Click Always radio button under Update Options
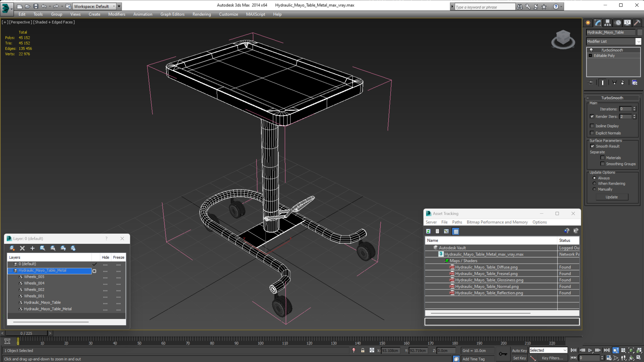This screenshot has height=362, width=644. pyautogui.click(x=595, y=178)
